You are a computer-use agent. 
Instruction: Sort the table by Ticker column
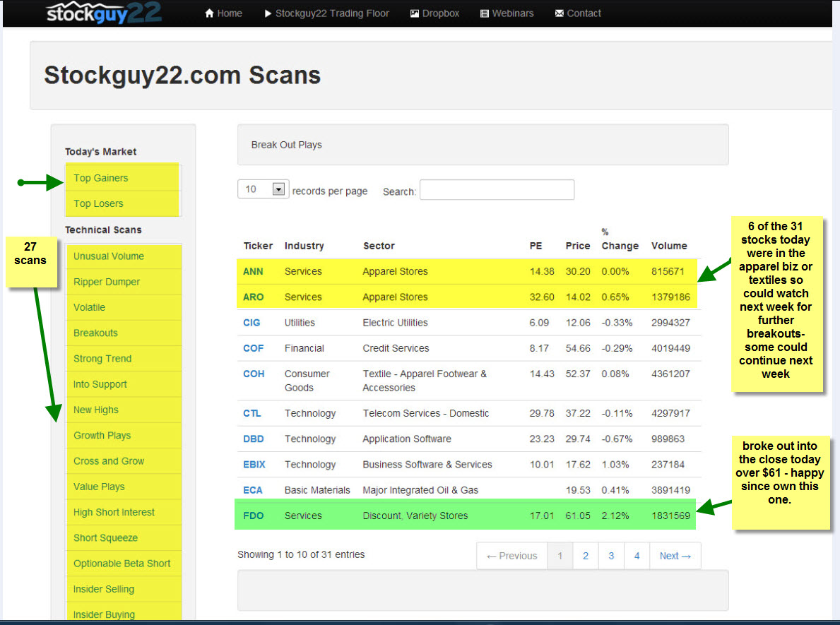pyautogui.click(x=258, y=246)
